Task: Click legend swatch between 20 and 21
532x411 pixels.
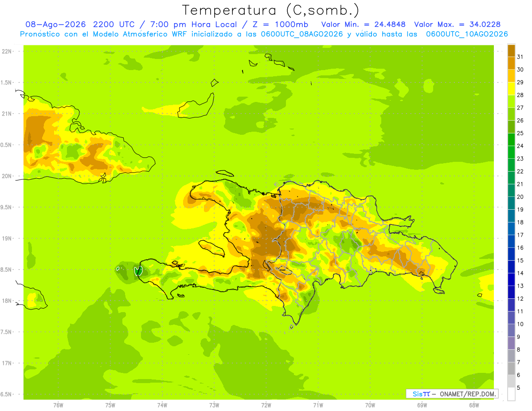Action: pos(511,190)
